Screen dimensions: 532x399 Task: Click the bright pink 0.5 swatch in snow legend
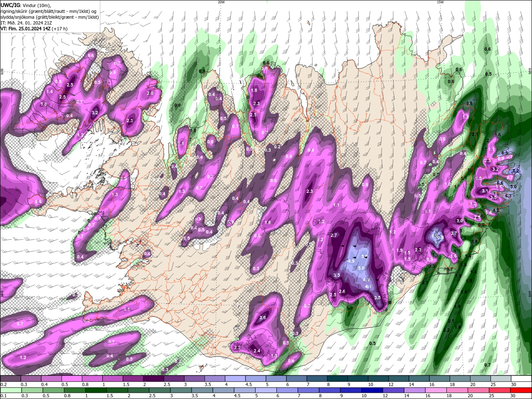tap(71, 379)
